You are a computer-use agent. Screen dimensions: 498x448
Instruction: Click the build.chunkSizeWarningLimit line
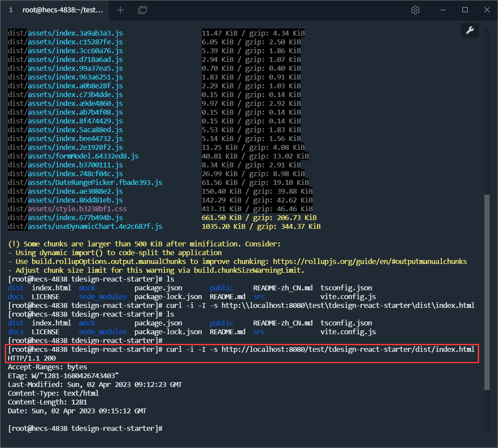click(x=156, y=270)
